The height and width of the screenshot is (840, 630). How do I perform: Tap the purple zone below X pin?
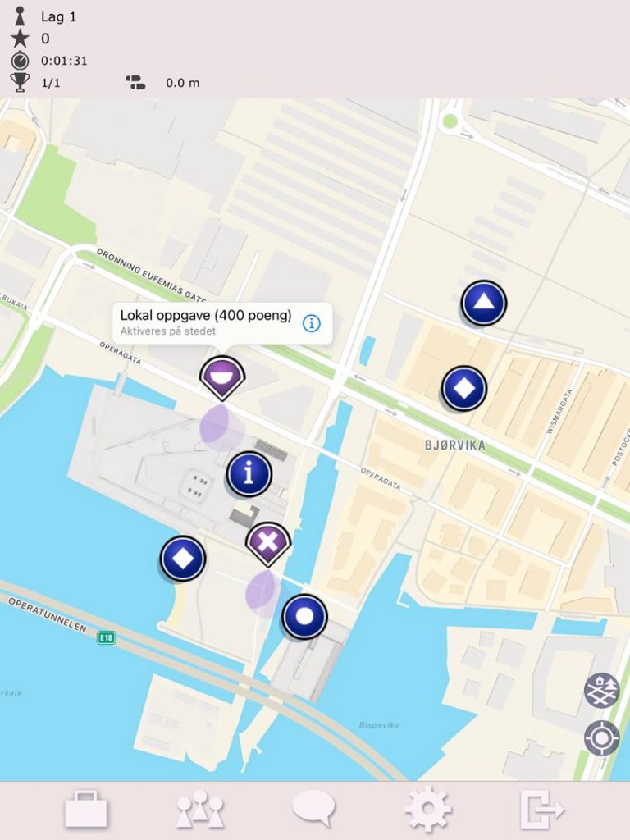coord(262,590)
